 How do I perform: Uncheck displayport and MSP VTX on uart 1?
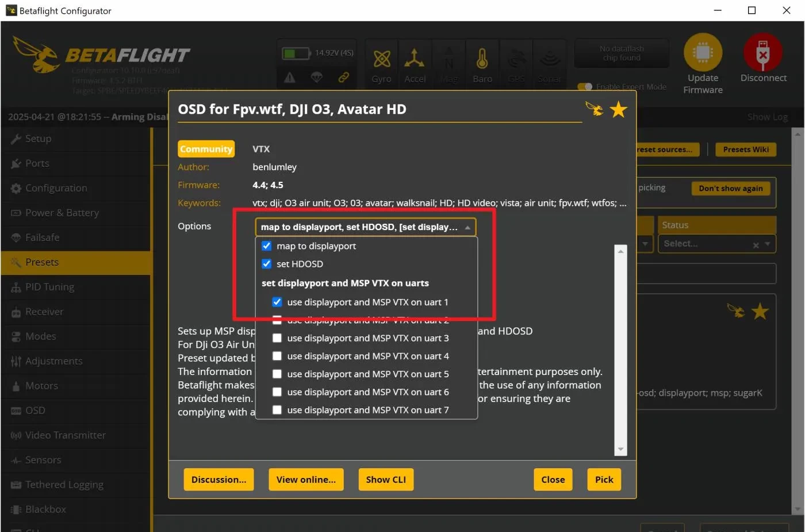pyautogui.click(x=277, y=302)
